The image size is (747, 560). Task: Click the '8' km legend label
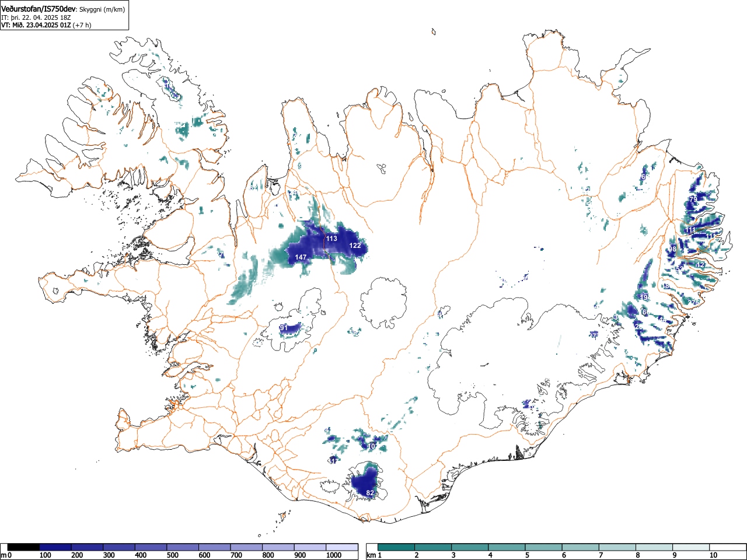click(x=637, y=555)
